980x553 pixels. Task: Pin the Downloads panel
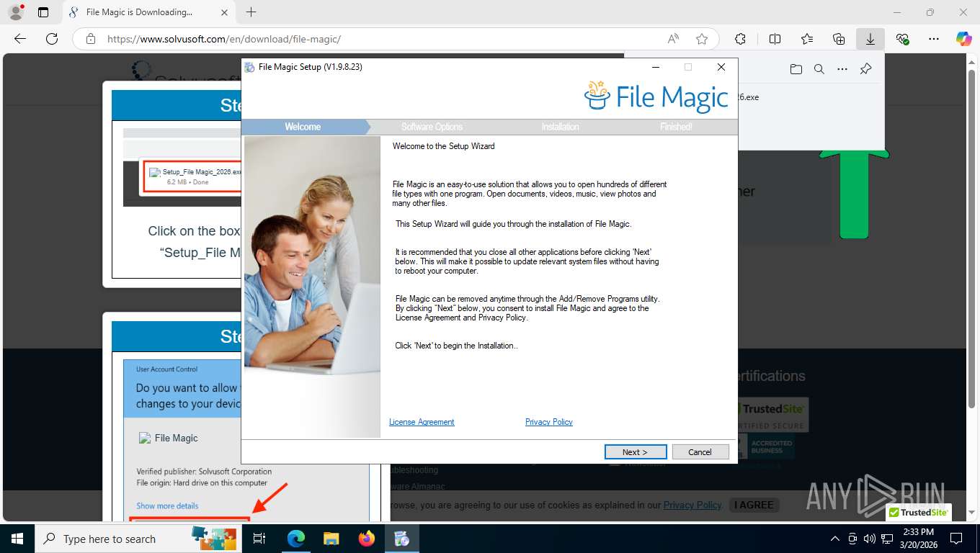(x=866, y=69)
